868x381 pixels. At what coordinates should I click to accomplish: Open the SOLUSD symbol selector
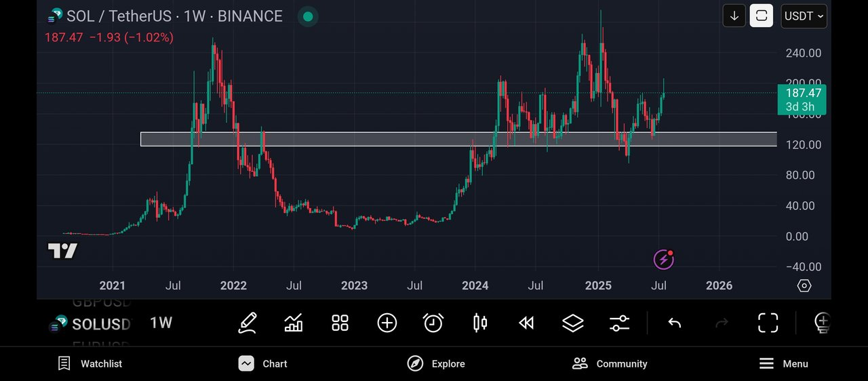(90, 324)
